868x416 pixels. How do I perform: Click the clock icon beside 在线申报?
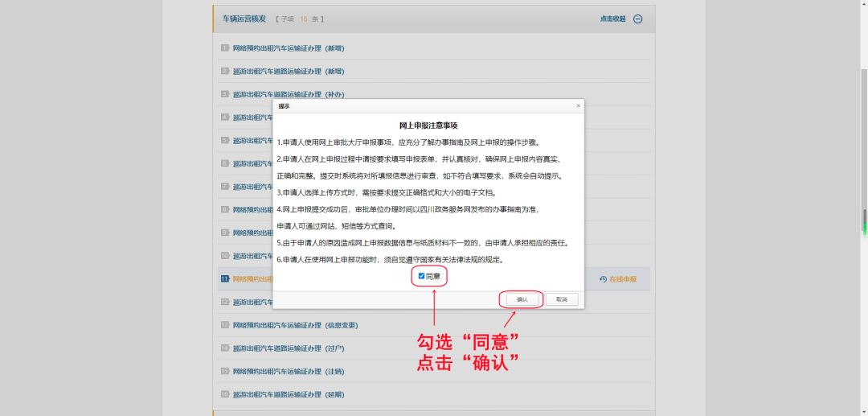603,279
